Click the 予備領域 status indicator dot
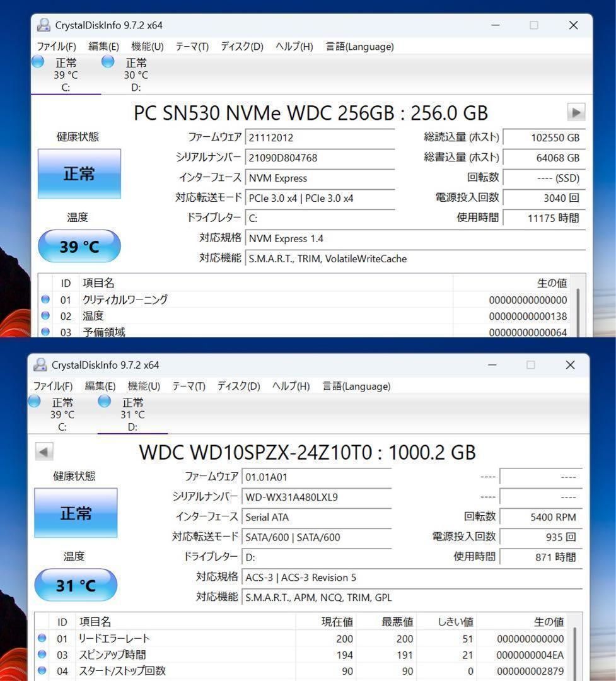 pos(45,332)
